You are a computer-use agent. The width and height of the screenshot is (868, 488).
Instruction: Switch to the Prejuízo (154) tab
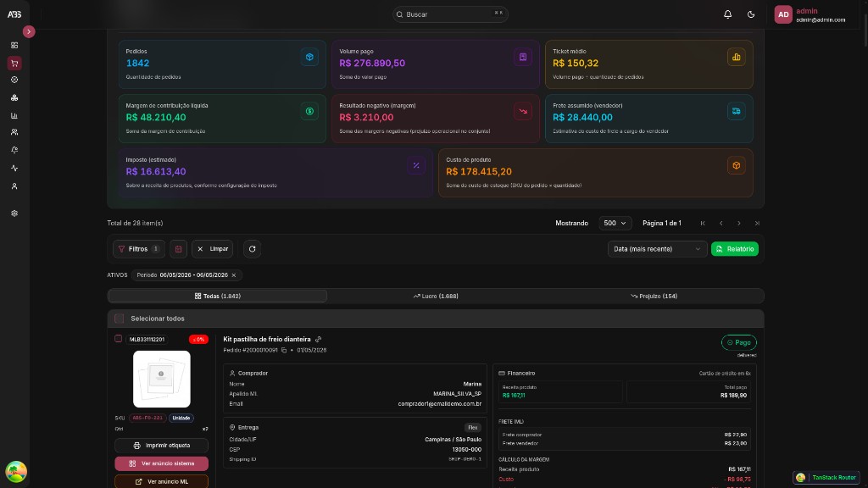click(654, 296)
